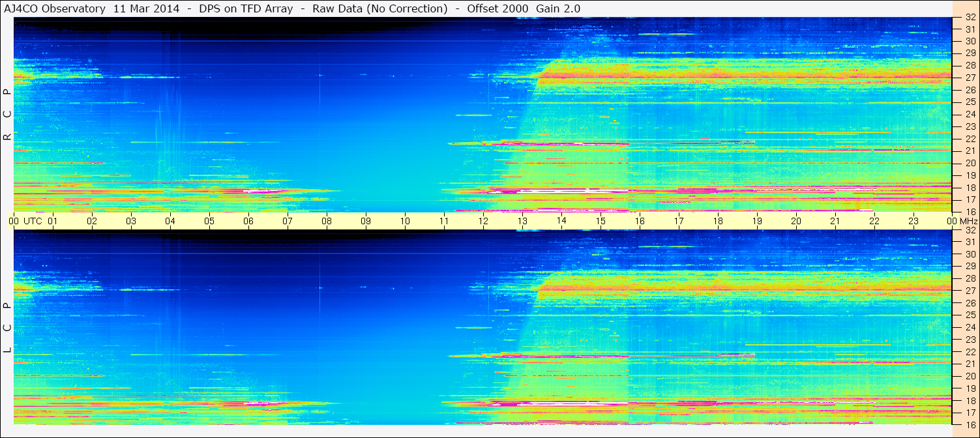
Task: Click the 09 UTC time marker
Action: coord(366,221)
